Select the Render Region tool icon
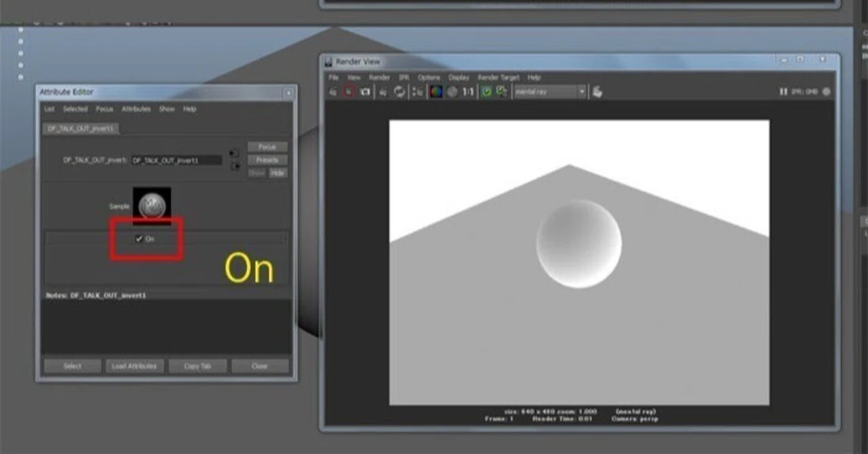Image resolution: width=868 pixels, height=454 pixels. tap(349, 92)
